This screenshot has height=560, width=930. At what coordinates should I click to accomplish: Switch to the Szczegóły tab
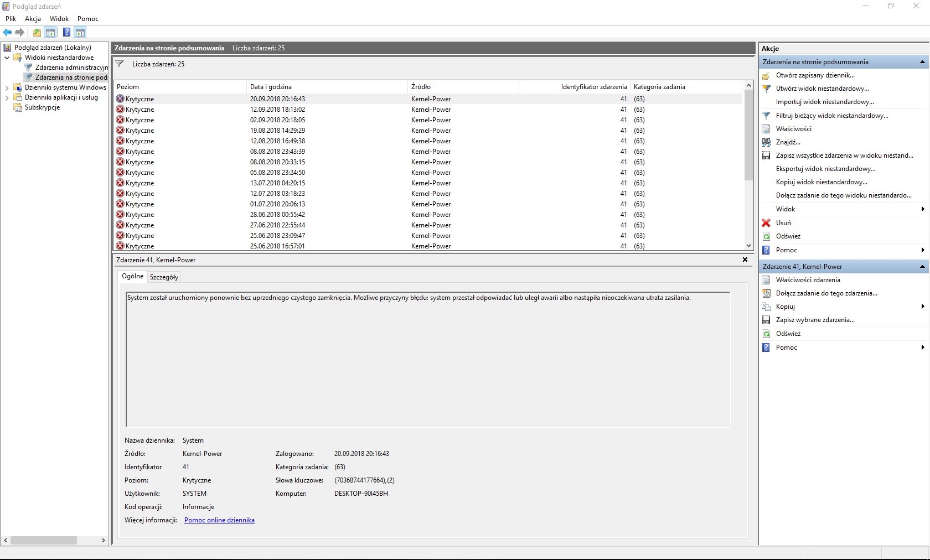point(164,277)
